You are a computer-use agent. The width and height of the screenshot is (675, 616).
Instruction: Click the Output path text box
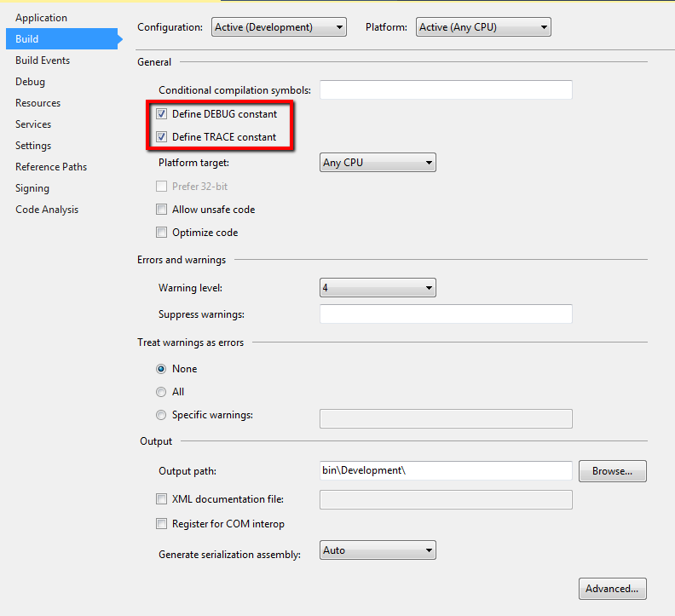(x=446, y=470)
